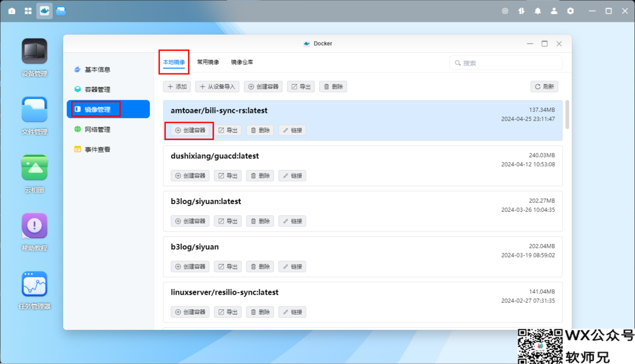Viewport: 635px width, 364px height.
Task: Select 镜像管理 in Docker sidebar
Action: [109, 109]
